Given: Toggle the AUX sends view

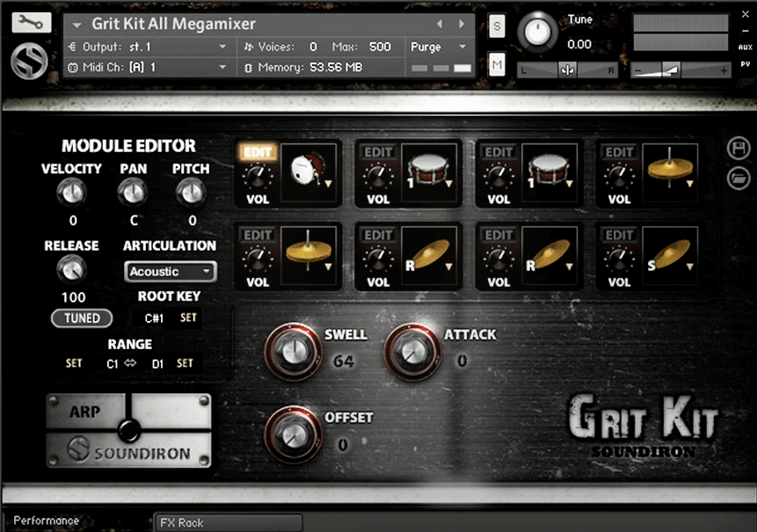Looking at the screenshot, I should (x=745, y=47).
